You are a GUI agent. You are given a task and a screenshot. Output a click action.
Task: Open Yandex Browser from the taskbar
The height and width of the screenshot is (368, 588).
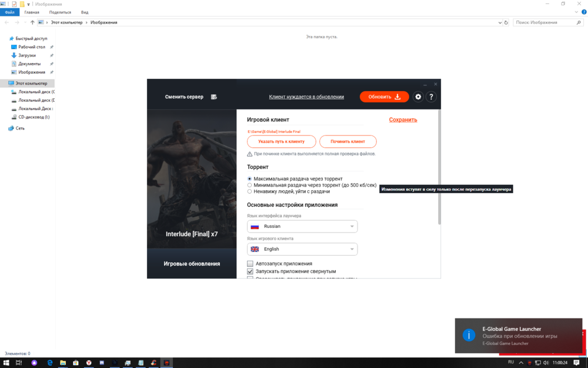pos(89,363)
